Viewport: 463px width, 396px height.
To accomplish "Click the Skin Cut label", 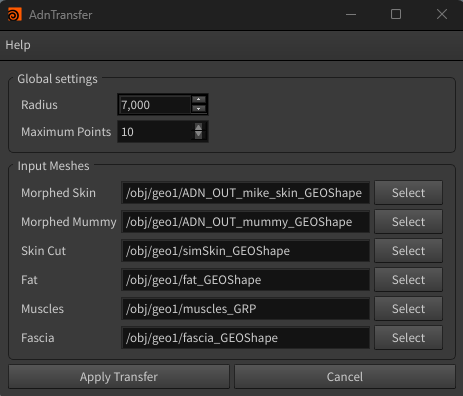I will [43, 251].
